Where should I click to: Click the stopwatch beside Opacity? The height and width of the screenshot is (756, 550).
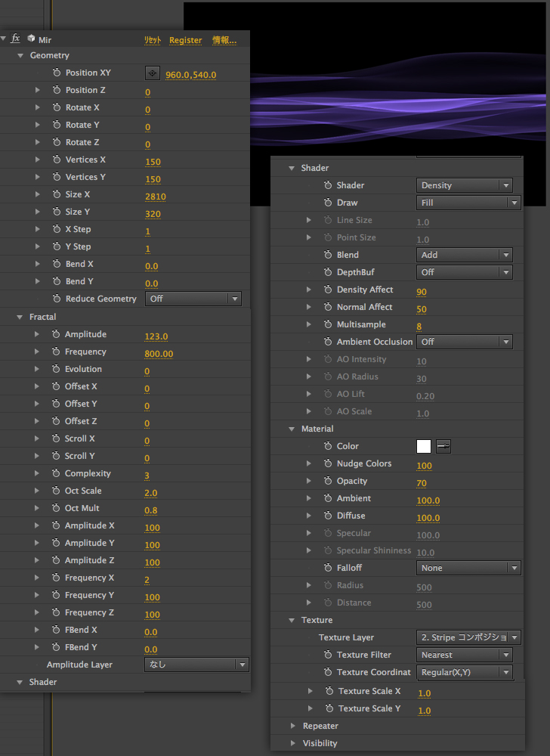click(328, 481)
